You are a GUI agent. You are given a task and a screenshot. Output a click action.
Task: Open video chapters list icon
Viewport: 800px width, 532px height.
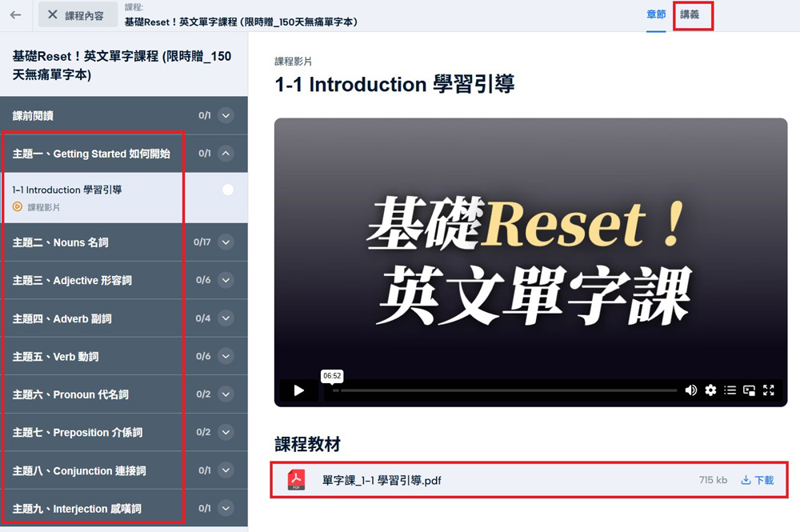pyautogui.click(x=730, y=390)
